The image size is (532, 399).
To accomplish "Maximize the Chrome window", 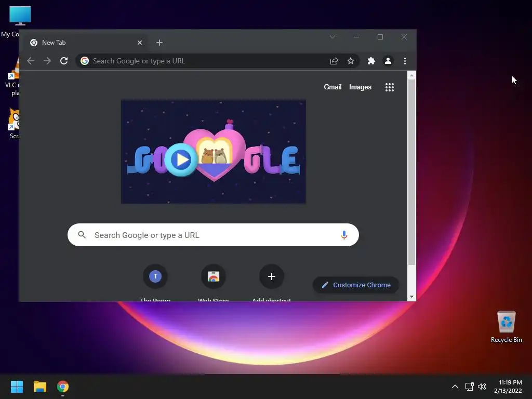I will click(380, 37).
